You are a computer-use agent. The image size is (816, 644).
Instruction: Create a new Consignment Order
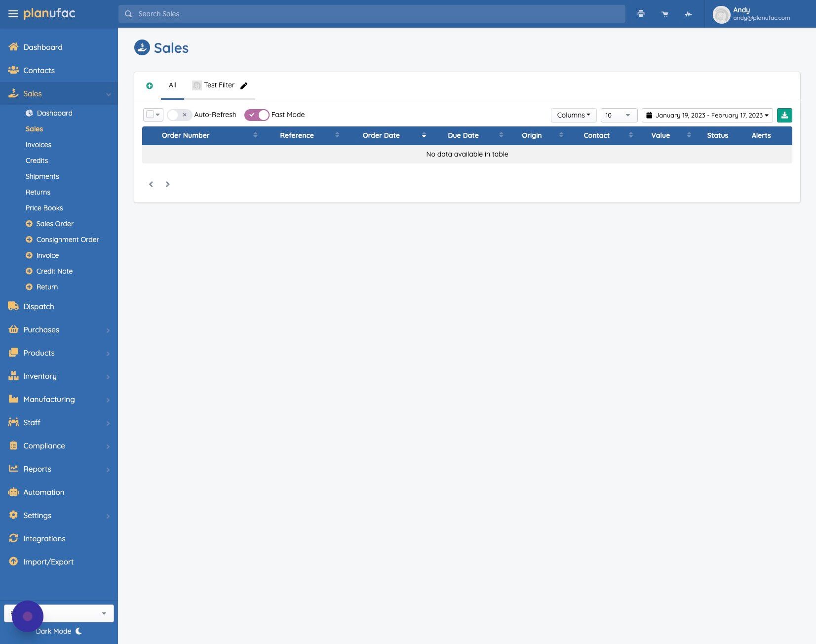tap(62, 240)
